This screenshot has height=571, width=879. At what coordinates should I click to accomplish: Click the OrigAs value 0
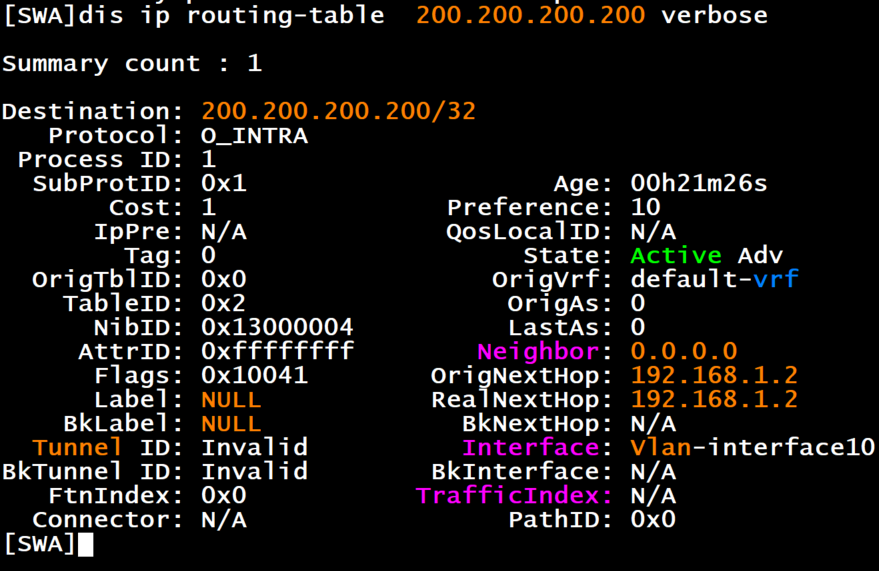638,303
